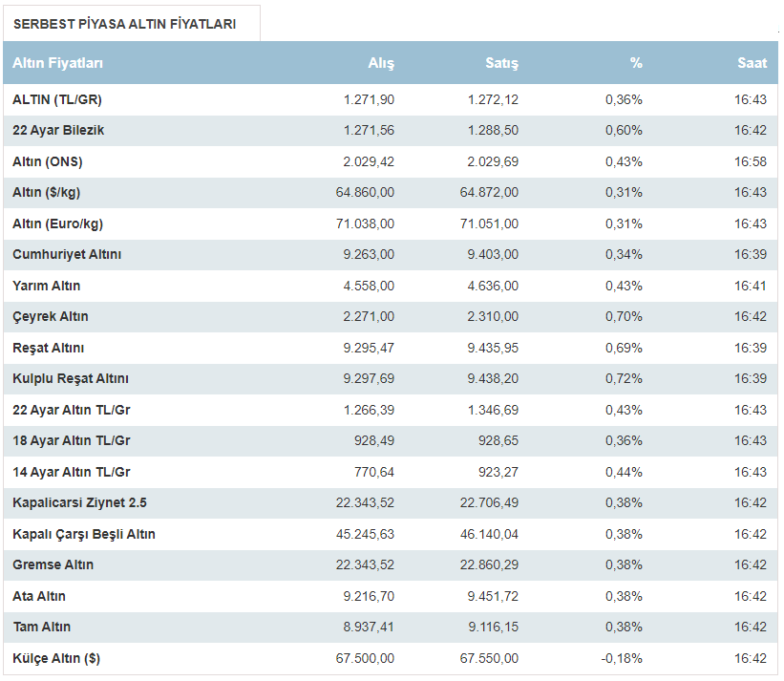784x681 pixels.
Task: Click the Satış column header
Action: pyautogui.click(x=501, y=63)
